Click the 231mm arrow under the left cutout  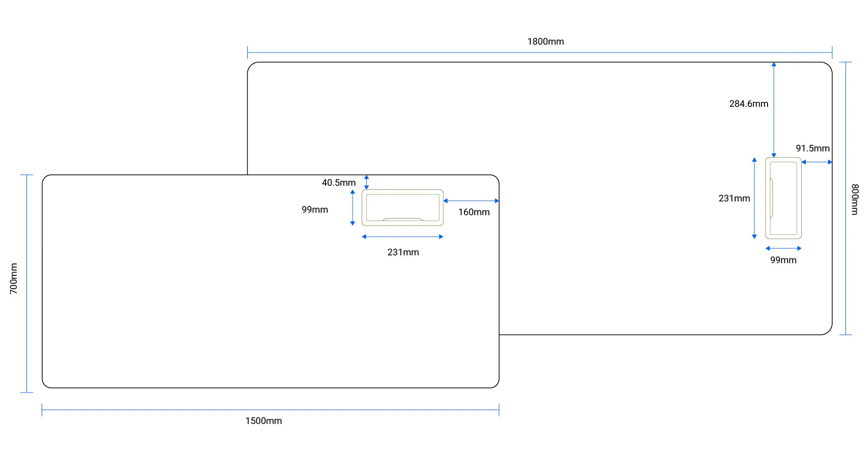coord(402,237)
